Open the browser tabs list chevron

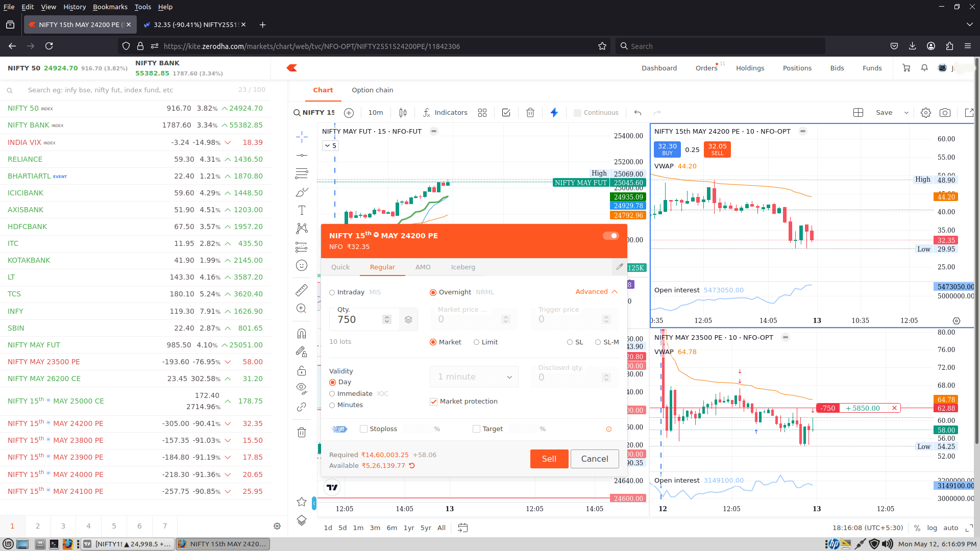969,24
